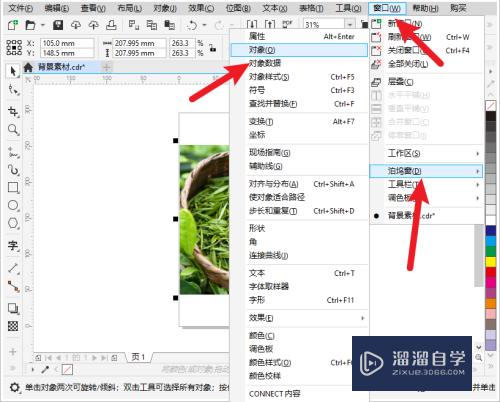Choose 对象(O) docker entry
Viewport: 500px width, 402px height.
point(299,50)
